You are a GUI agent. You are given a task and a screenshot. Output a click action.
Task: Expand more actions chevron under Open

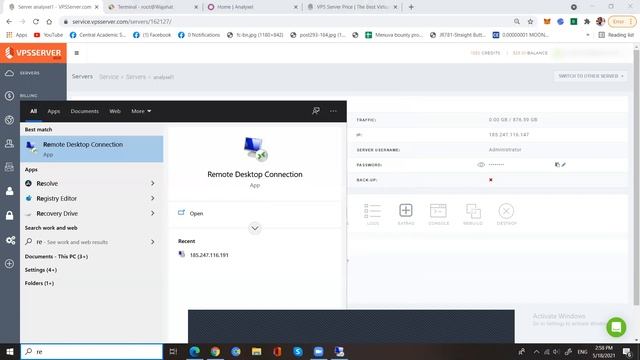point(255,228)
